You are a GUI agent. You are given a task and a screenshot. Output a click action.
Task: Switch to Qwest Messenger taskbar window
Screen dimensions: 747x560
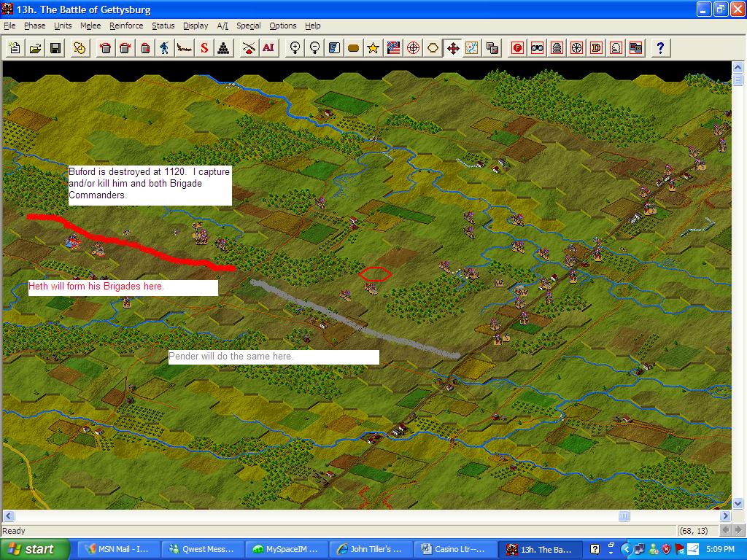pyautogui.click(x=203, y=549)
